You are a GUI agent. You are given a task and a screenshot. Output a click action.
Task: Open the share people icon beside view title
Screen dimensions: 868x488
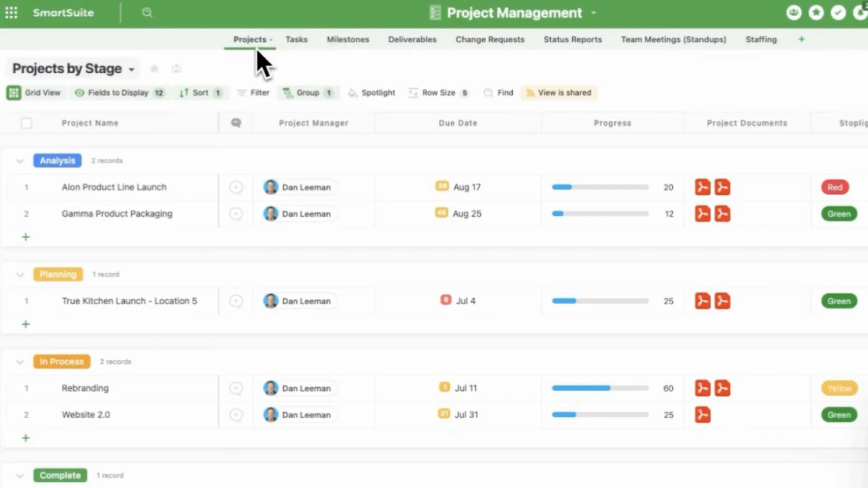click(176, 68)
